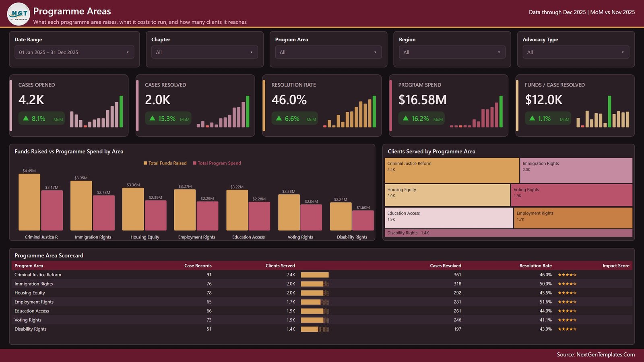Open the Region filter dropdown
The height and width of the screenshot is (362, 644).
pyautogui.click(x=452, y=52)
